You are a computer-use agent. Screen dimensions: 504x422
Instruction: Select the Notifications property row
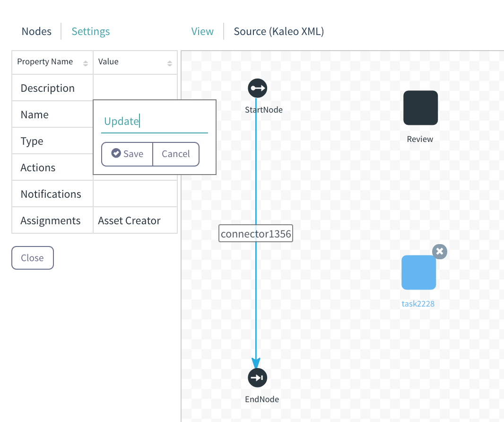pos(95,194)
